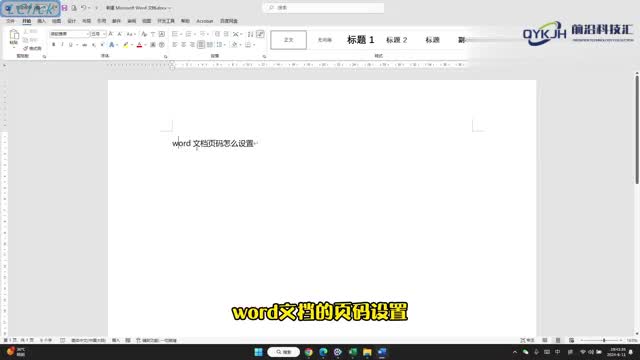Switch to the 设计 Design tab
This screenshot has height=360, width=640.
coord(71,21)
